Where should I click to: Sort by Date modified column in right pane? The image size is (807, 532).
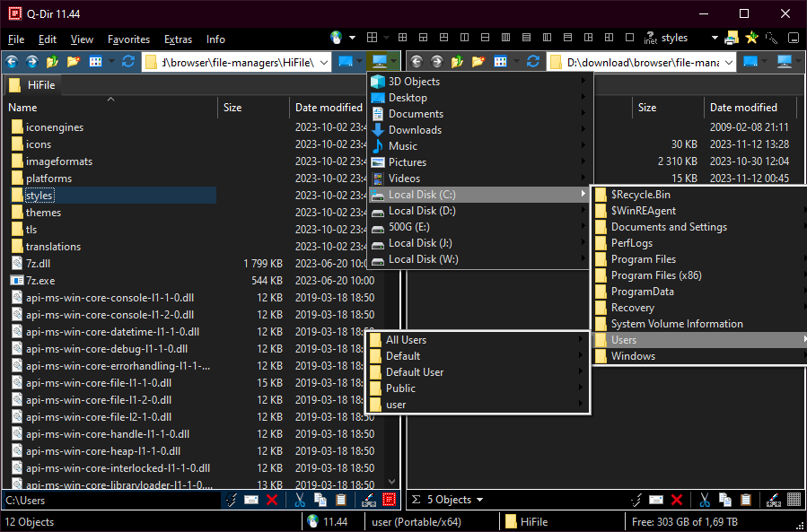tap(743, 108)
